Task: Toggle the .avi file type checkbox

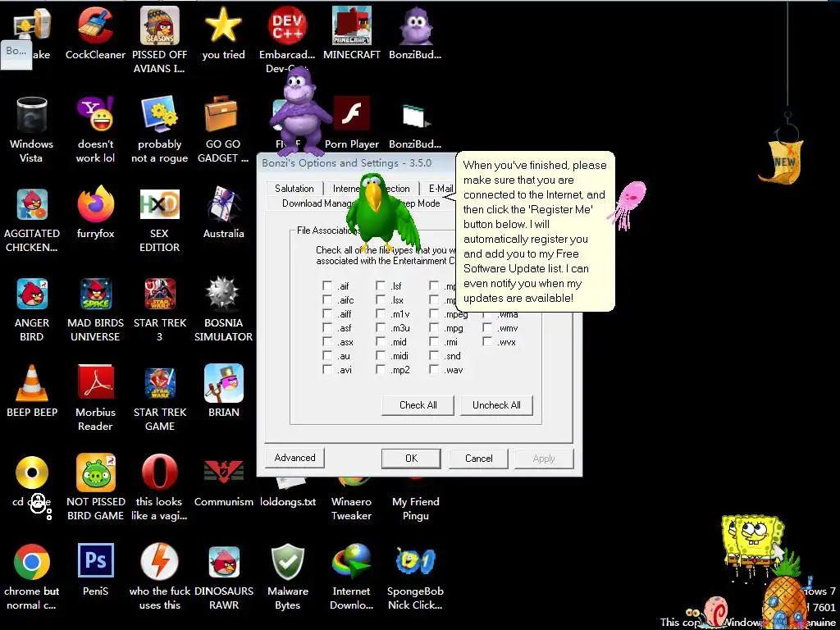Action: (327, 370)
